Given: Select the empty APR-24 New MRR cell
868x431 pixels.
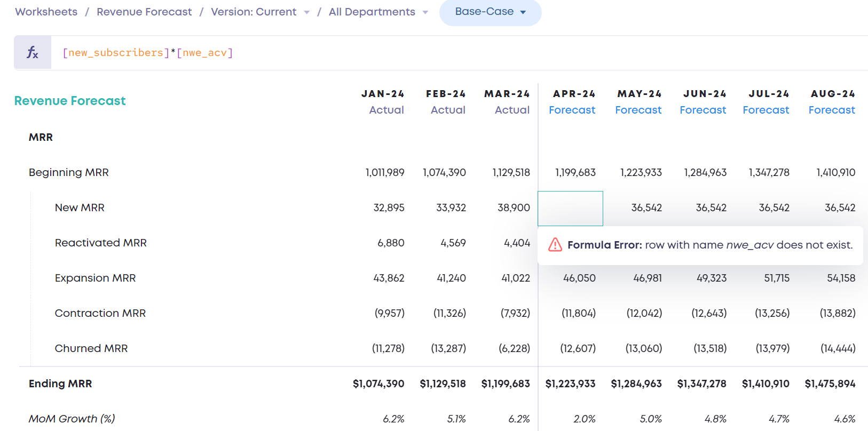Looking at the screenshot, I should click(570, 208).
